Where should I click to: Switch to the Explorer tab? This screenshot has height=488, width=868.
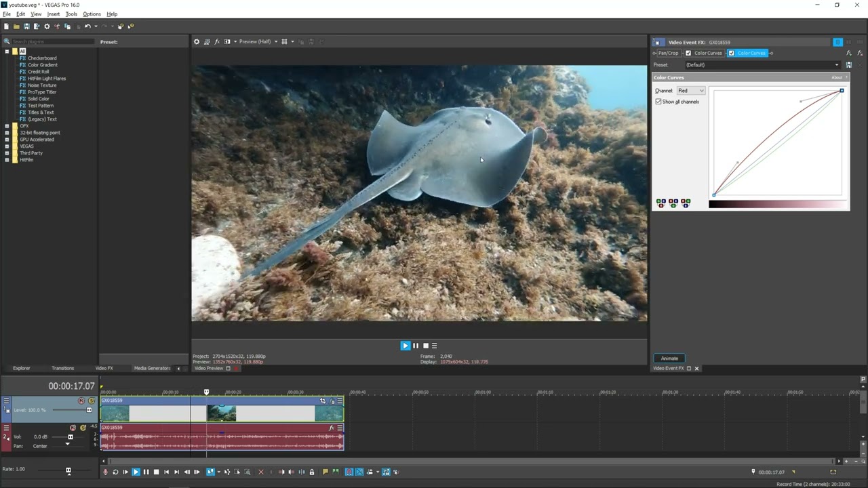21,368
